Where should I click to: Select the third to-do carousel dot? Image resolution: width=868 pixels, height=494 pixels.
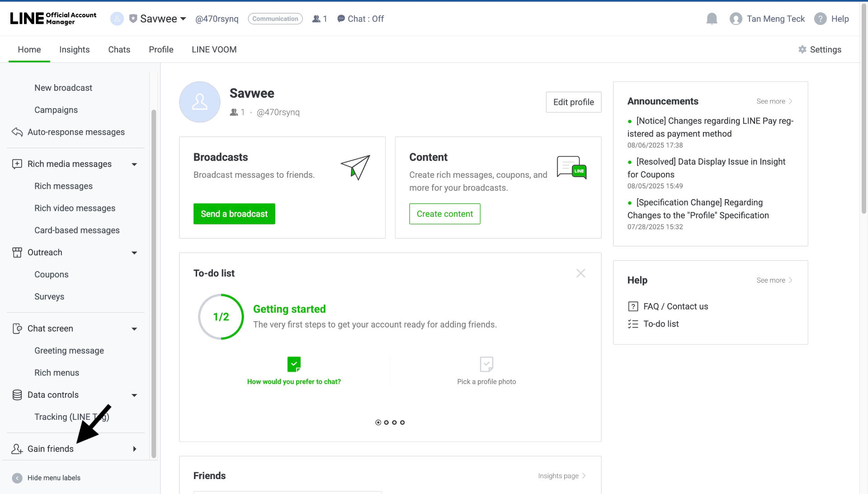(x=394, y=423)
